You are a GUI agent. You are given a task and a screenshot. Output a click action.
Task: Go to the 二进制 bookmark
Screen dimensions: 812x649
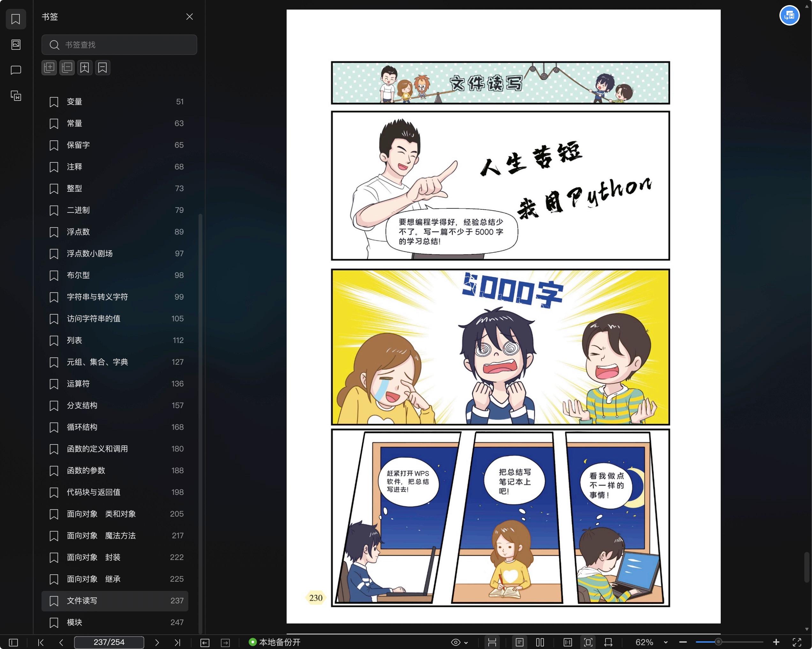point(115,210)
